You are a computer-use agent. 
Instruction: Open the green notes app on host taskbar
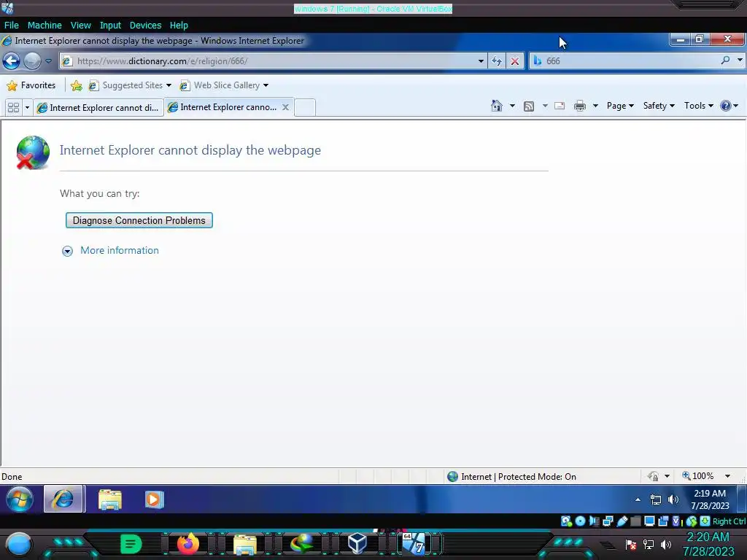pos(131,544)
